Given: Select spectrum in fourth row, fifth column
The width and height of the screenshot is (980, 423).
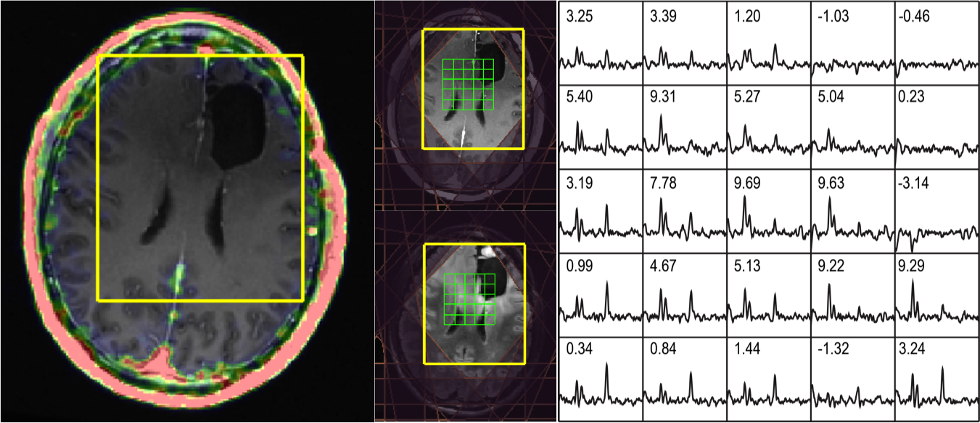Looking at the screenshot, I should [936, 295].
